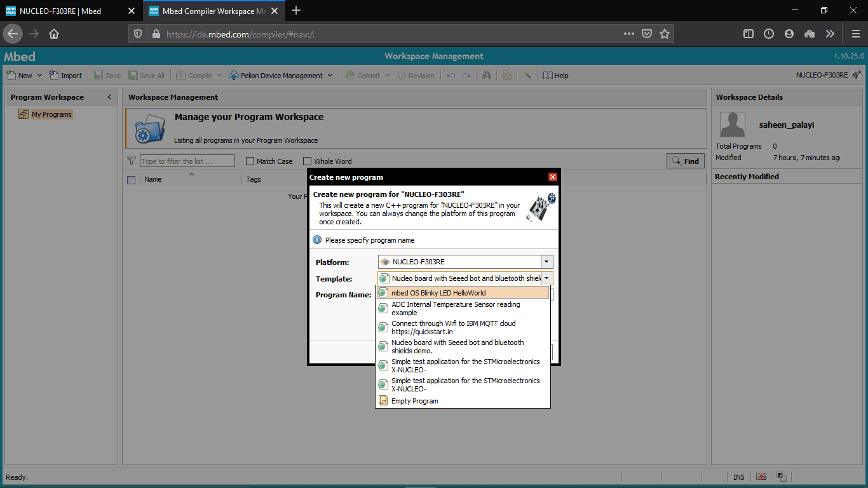
Task: Enable the Whole Word checkbox
Action: [308, 161]
